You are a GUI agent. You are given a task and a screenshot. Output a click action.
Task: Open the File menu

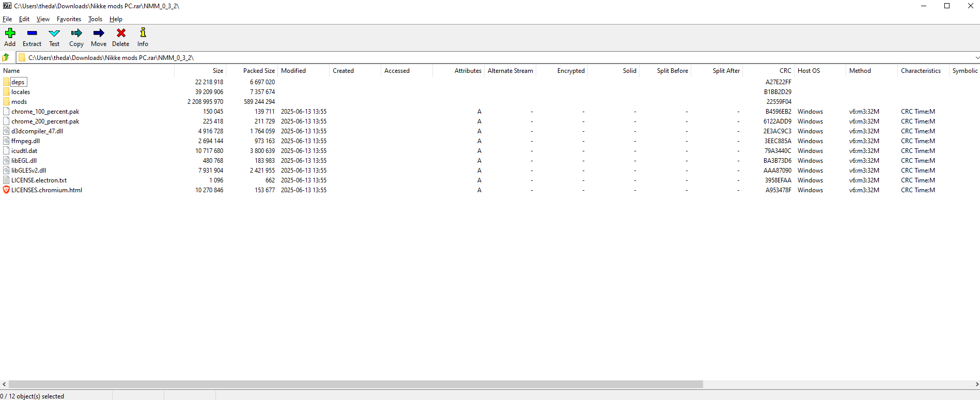pos(7,19)
